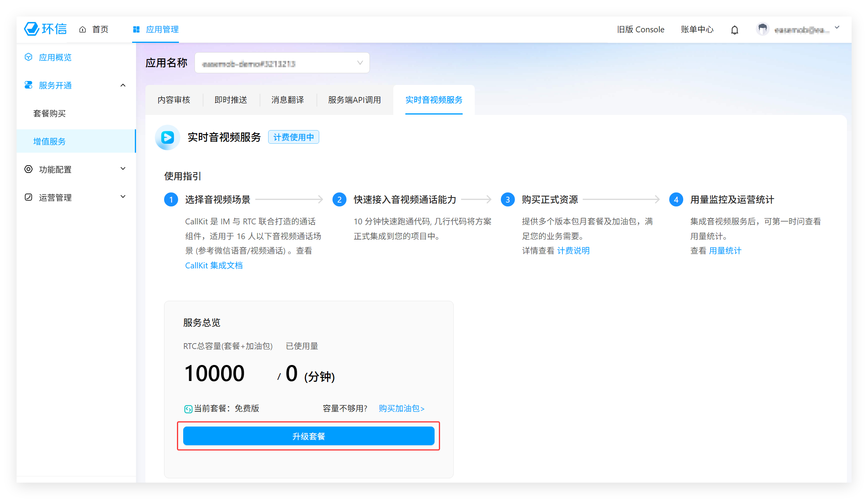Click the step 1 numbered circle
Image resolution: width=868 pixels, height=499 pixels.
click(x=171, y=200)
